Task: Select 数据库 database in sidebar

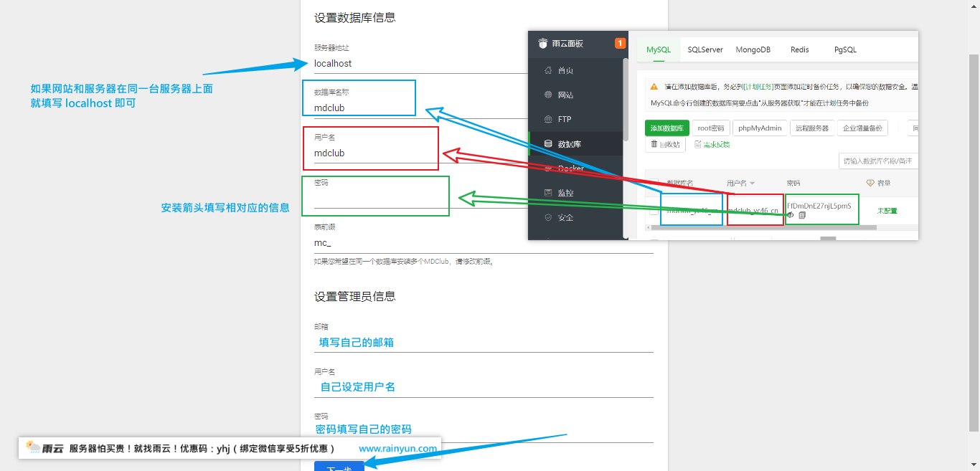Action: (575, 144)
